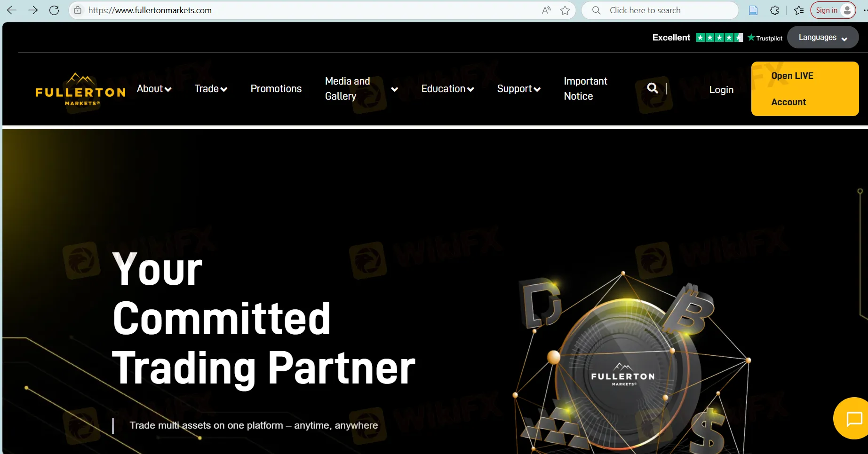The height and width of the screenshot is (454, 868).
Task: Open the live chat bubble
Action: pyautogui.click(x=852, y=418)
